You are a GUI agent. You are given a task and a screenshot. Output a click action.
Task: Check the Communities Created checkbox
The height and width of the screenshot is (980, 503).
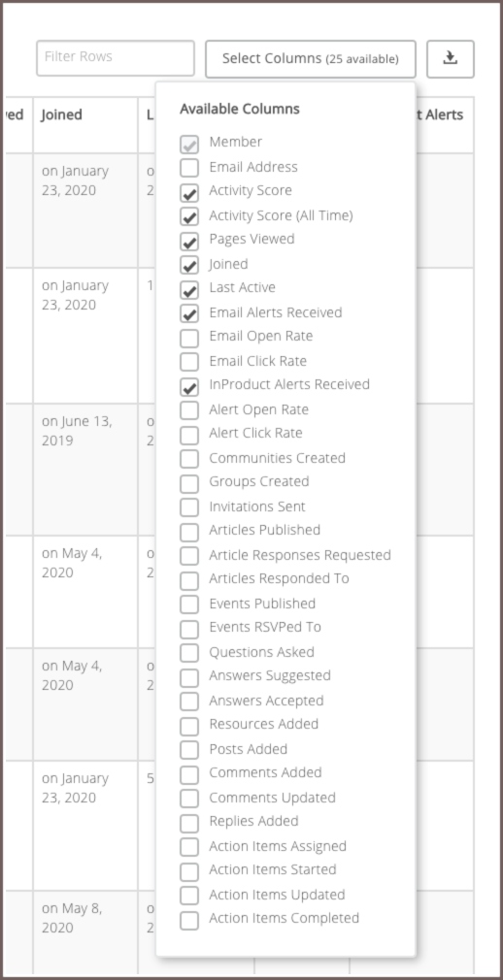click(189, 459)
